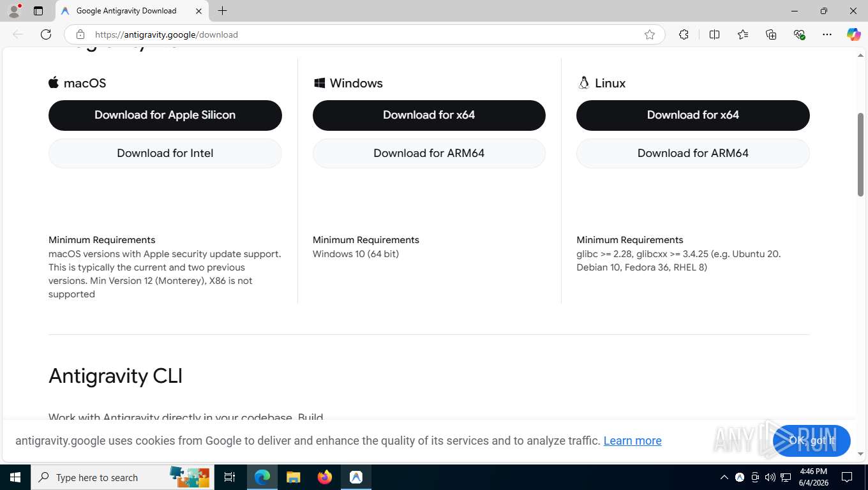Open the Extensions puzzle icon
The width and height of the screenshot is (868, 490).
[x=684, y=34]
